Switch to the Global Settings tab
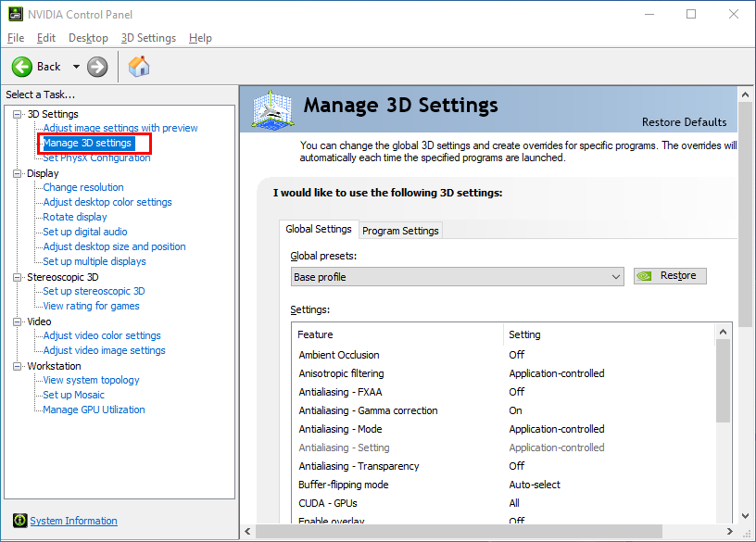Screen dimensions: 756x542 tap(318, 229)
